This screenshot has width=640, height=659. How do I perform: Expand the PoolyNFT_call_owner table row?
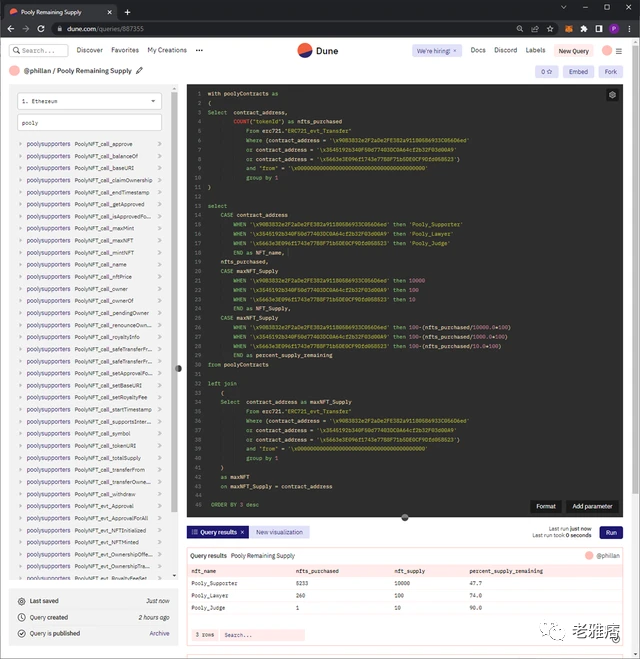[20, 289]
